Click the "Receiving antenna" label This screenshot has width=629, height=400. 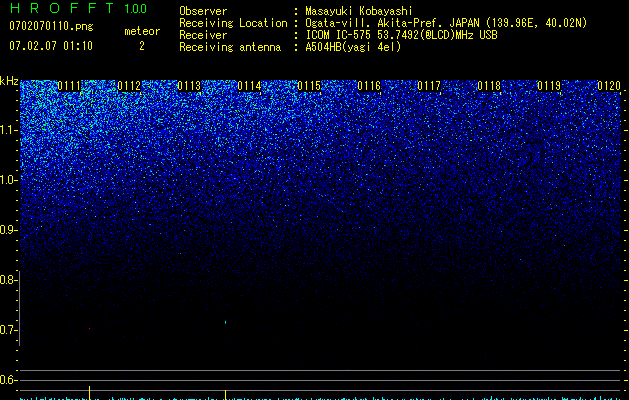point(230,47)
